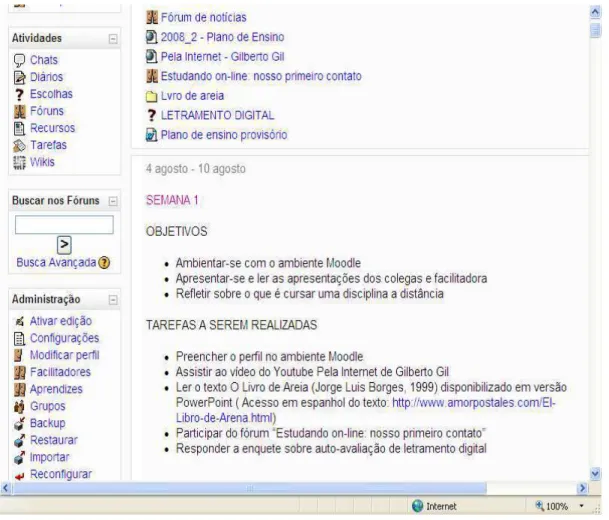
Task: Click the horizontal scrollbar right arrow
Action: tap(582, 488)
